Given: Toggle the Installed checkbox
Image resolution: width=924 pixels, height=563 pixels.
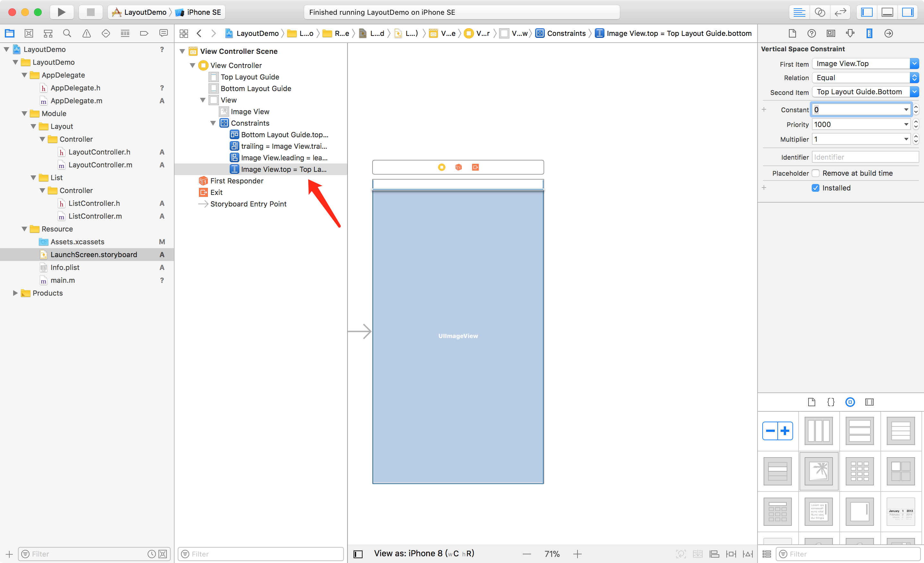Looking at the screenshot, I should pyautogui.click(x=815, y=188).
